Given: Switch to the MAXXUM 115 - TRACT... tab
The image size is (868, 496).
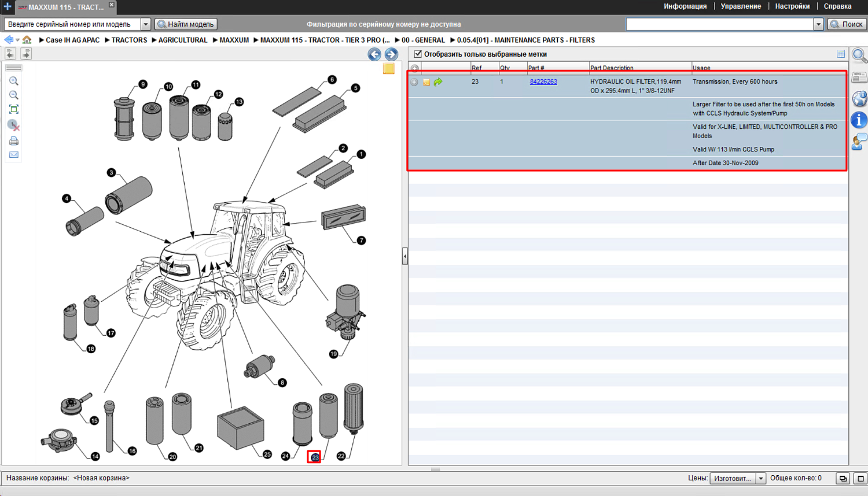Looking at the screenshot, I should [65, 7].
